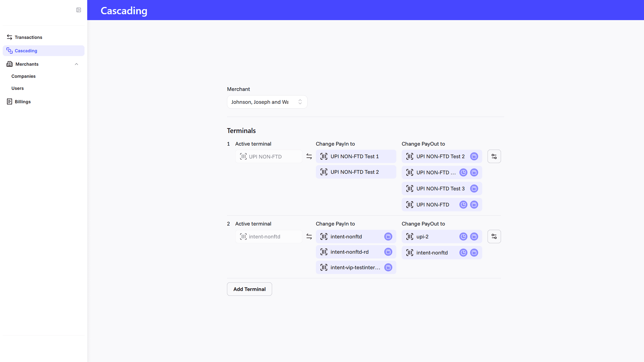
Task: Open the Merchant dropdown selector
Action: (x=267, y=102)
